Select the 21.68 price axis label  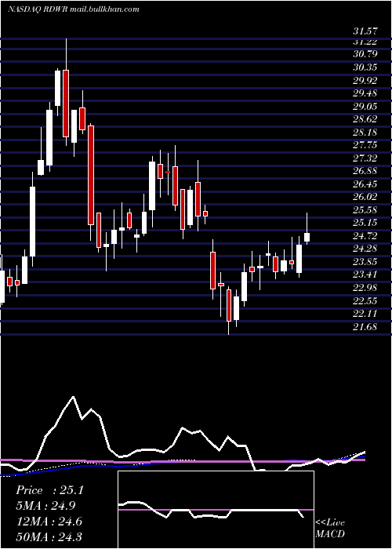pyautogui.click(x=365, y=327)
